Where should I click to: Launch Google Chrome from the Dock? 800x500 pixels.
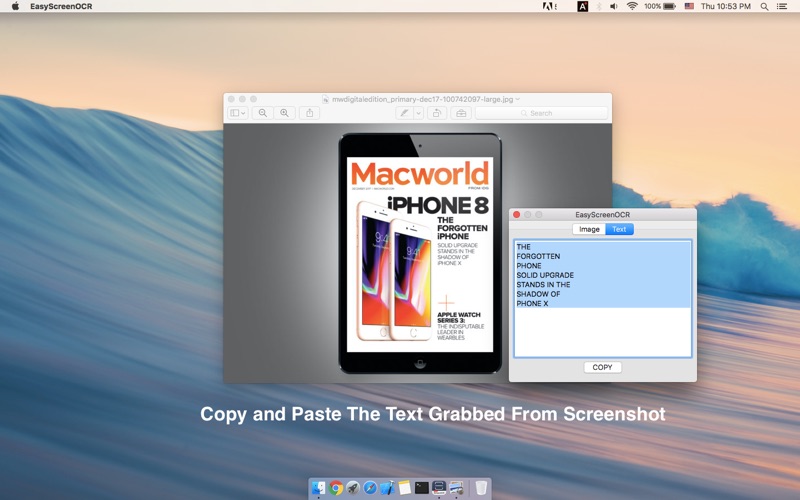point(336,488)
